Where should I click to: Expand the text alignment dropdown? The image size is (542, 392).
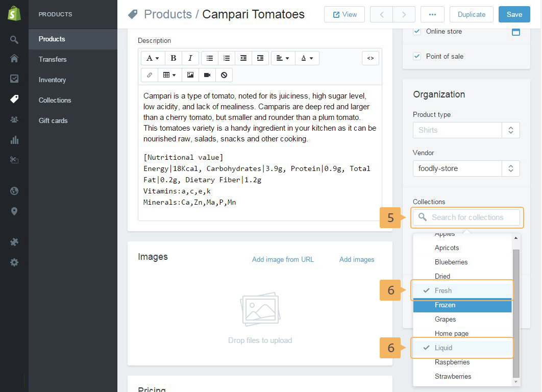coord(282,58)
